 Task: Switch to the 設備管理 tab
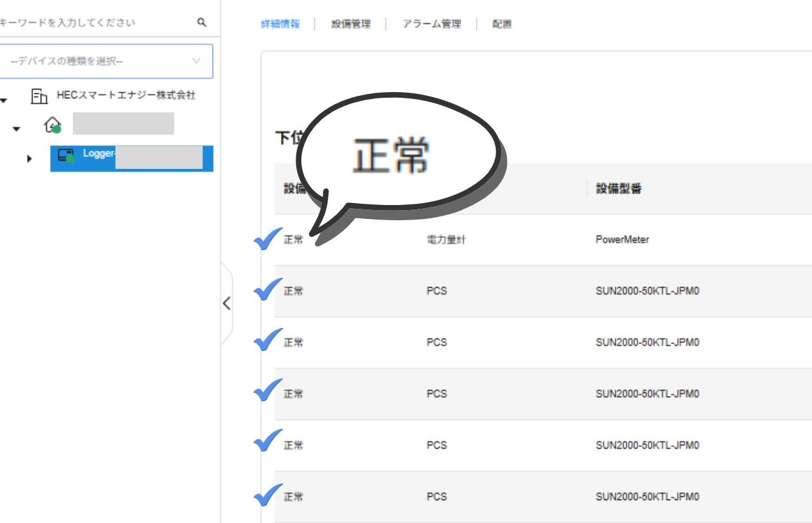(350, 24)
